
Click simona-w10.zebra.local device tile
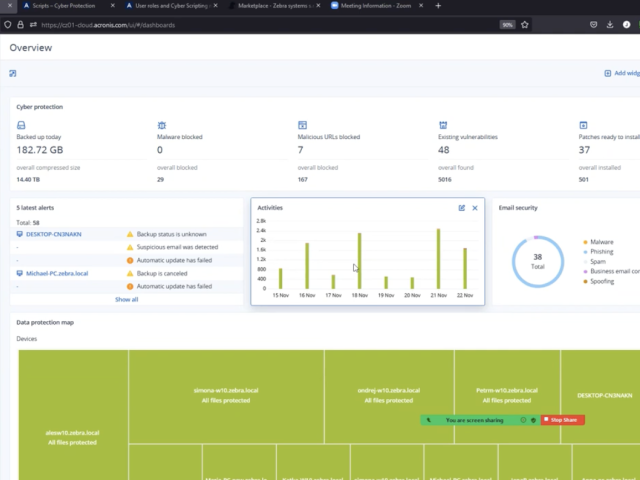coord(226,396)
